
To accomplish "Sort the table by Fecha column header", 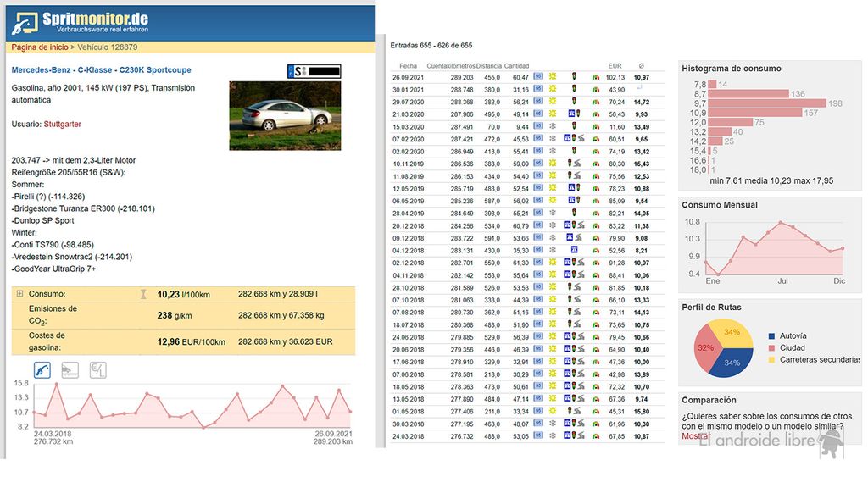I will tap(409, 66).
